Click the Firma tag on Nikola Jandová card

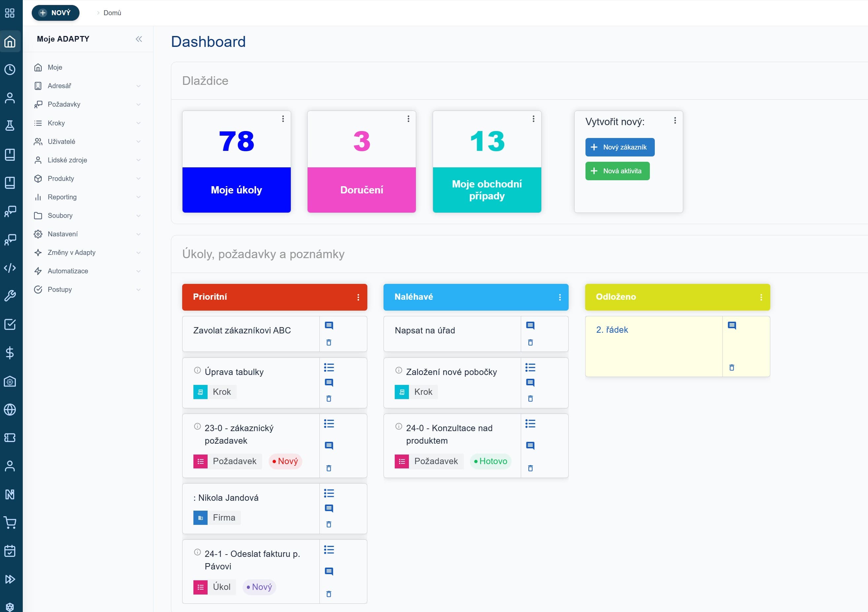217,518
